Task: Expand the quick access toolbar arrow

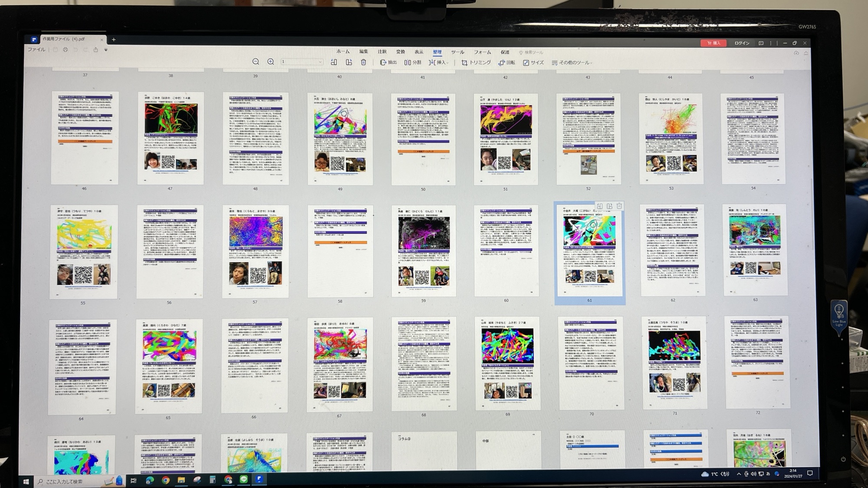Action: pos(106,50)
